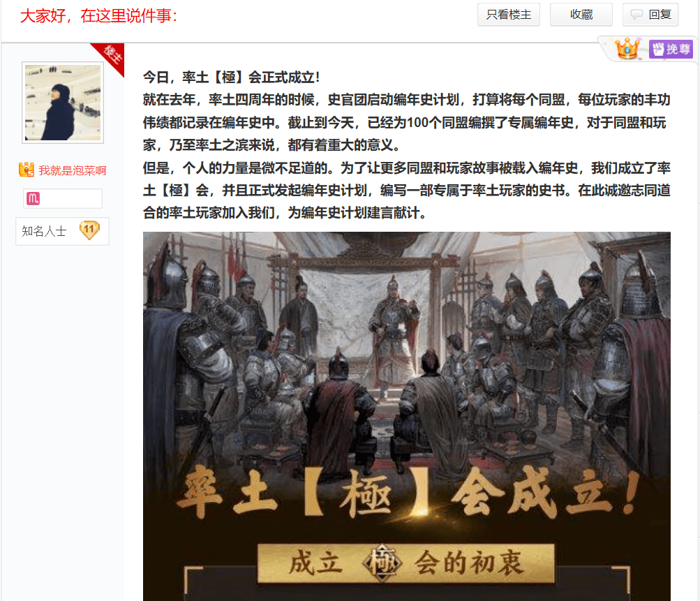The width and height of the screenshot is (700, 601).
Task: Click the 率土【極】会成立 golden headline
Action: tap(407, 494)
